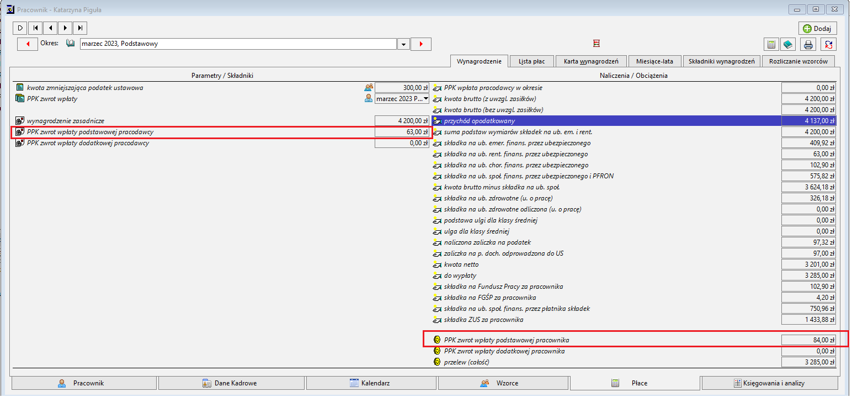
Task: Expand the Okres period dropdown
Action: (x=403, y=44)
